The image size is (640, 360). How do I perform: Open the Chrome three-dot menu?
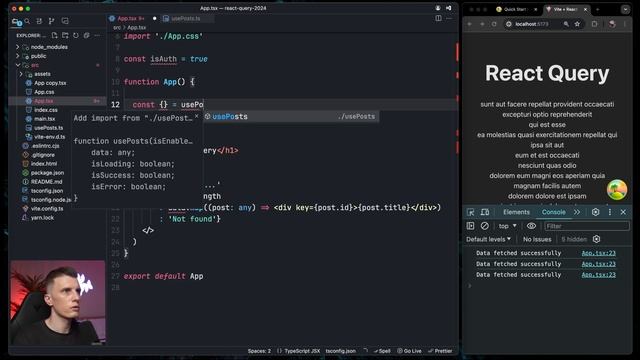pyautogui.click(x=625, y=24)
